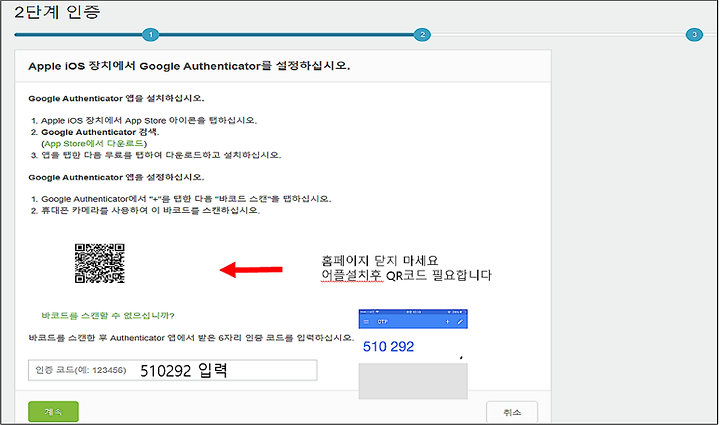The image size is (720, 425).
Task: Tap the pencil edit icon in OTP app
Action: pos(460,322)
